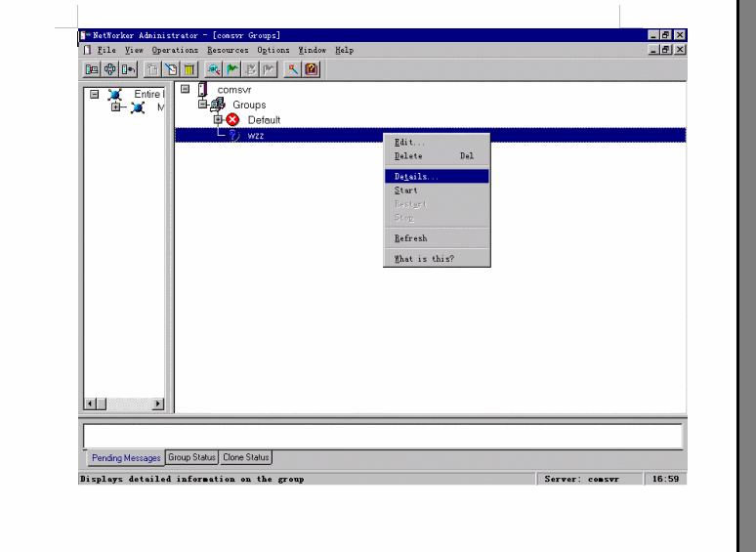Choose Details... from the context menu
Viewport: 756px width, 552px height.
point(416,177)
